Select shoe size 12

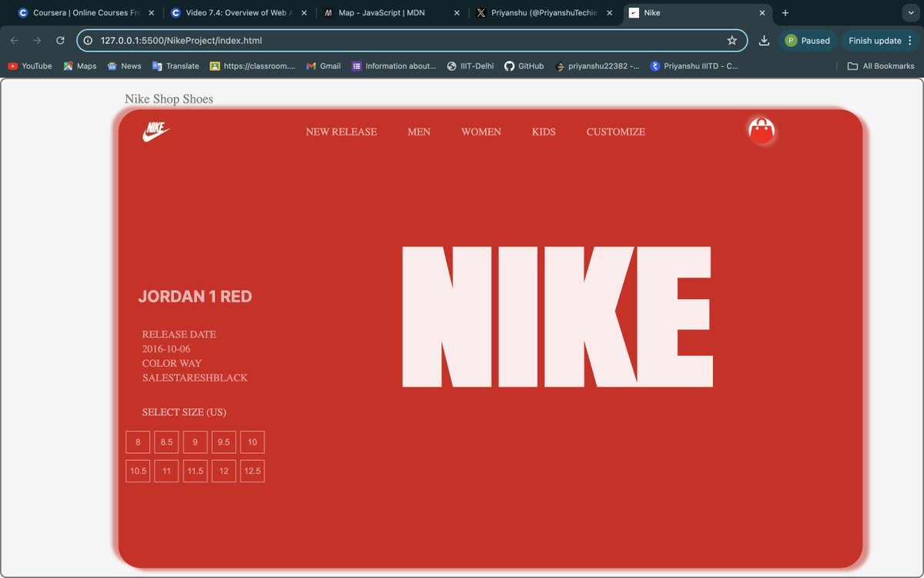224,471
